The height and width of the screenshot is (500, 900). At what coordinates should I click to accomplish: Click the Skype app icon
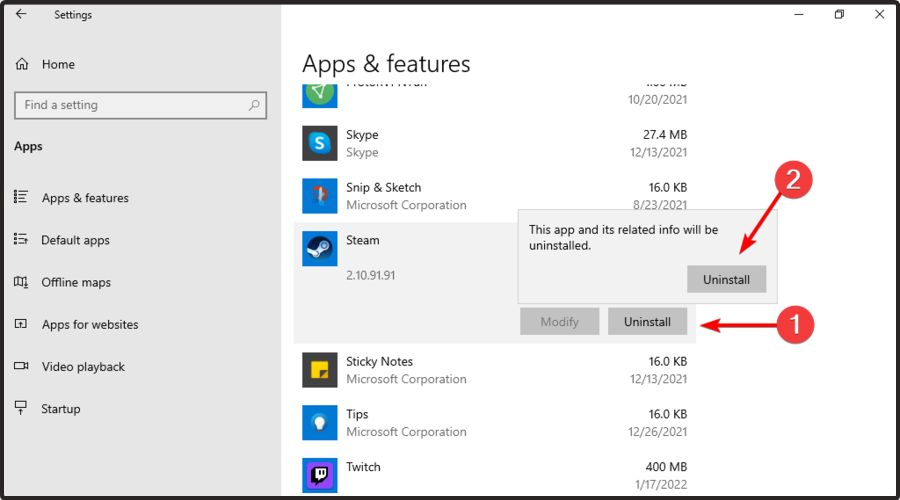click(x=320, y=144)
